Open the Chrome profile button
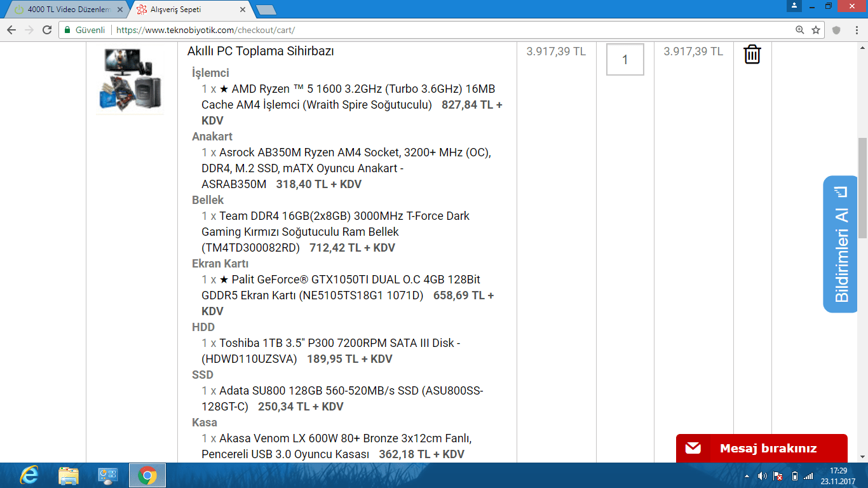The height and width of the screenshot is (488, 868). [794, 6]
